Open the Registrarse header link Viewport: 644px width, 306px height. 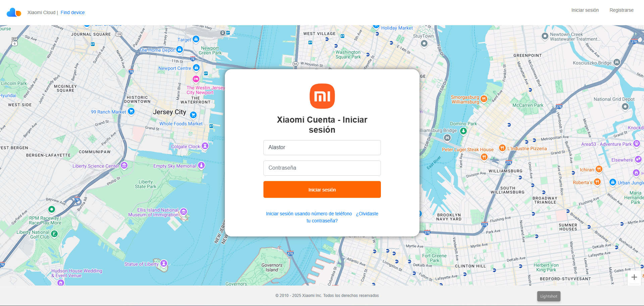(621, 10)
